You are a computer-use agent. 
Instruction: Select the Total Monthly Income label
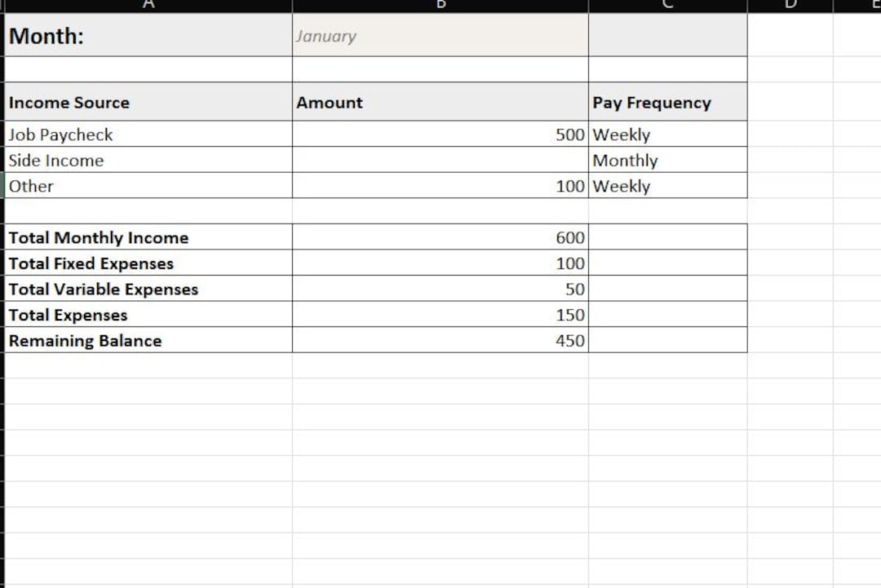148,237
